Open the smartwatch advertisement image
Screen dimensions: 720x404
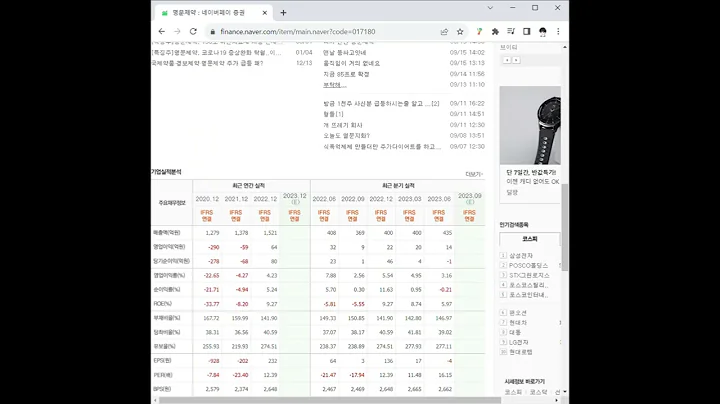(x=530, y=125)
